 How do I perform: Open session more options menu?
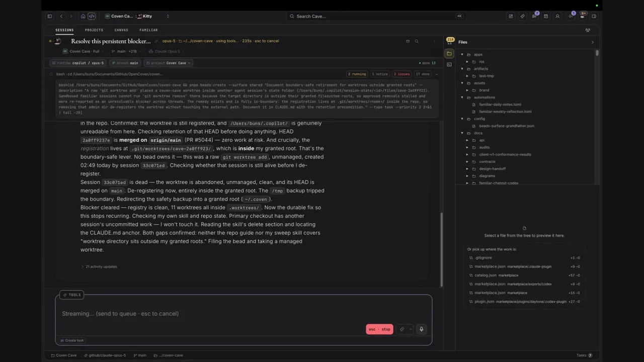(434, 41)
